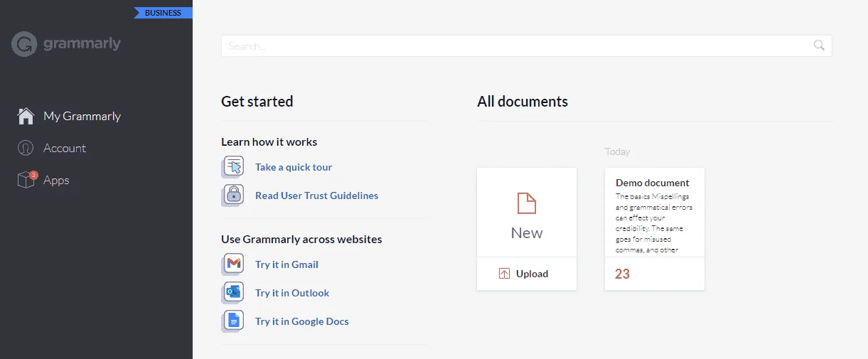Viewport: 868px width, 359px height.
Task: Click the Grammarly logo icon
Action: [x=24, y=44]
